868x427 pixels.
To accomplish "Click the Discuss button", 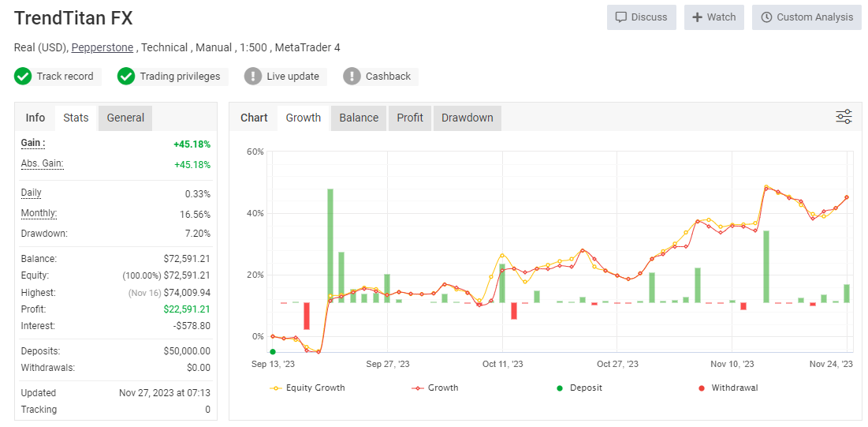I will [642, 17].
